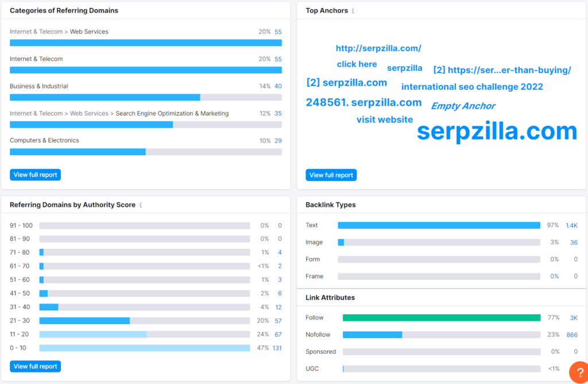Select the 'click here' anchor
588x384 pixels.
point(357,64)
